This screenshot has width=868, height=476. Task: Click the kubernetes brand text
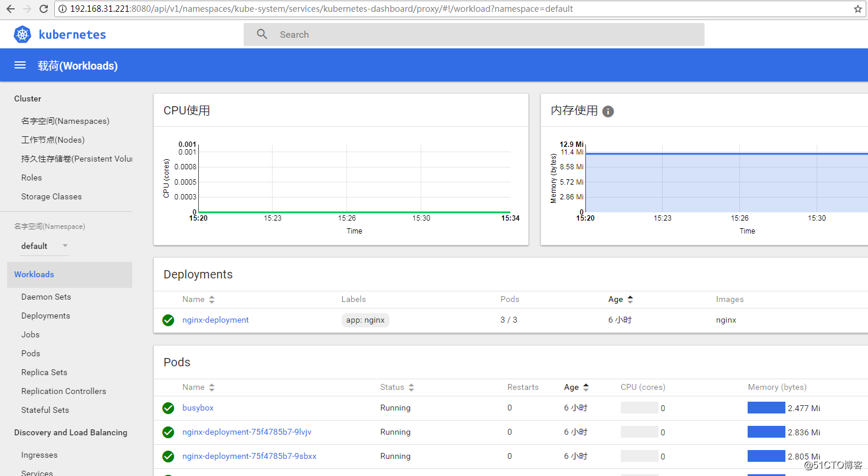72,34
